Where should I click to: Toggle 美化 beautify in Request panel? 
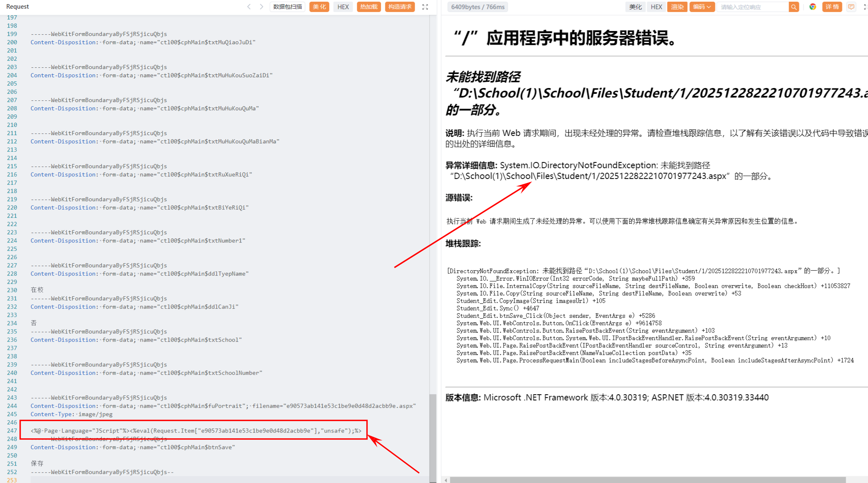[x=319, y=7]
